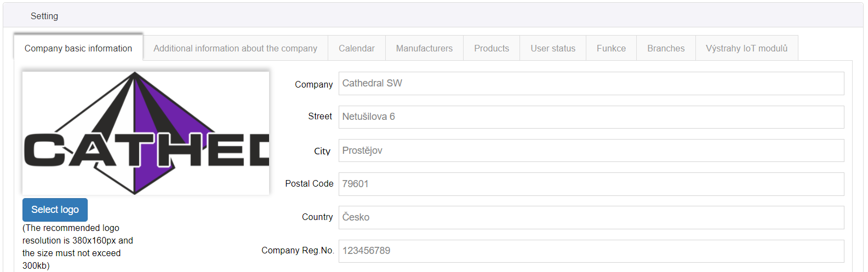The image size is (868, 272).
Task: Focus the Country field showing Česko
Action: click(591, 217)
